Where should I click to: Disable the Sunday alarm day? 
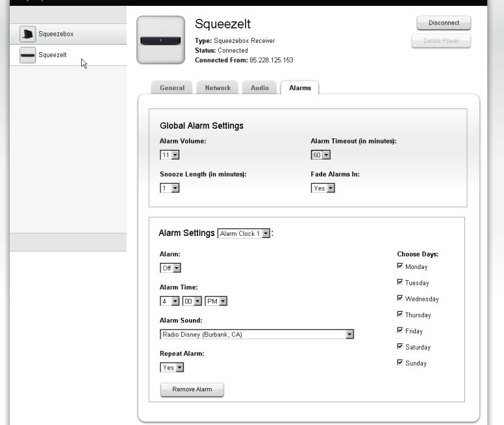coord(400,363)
